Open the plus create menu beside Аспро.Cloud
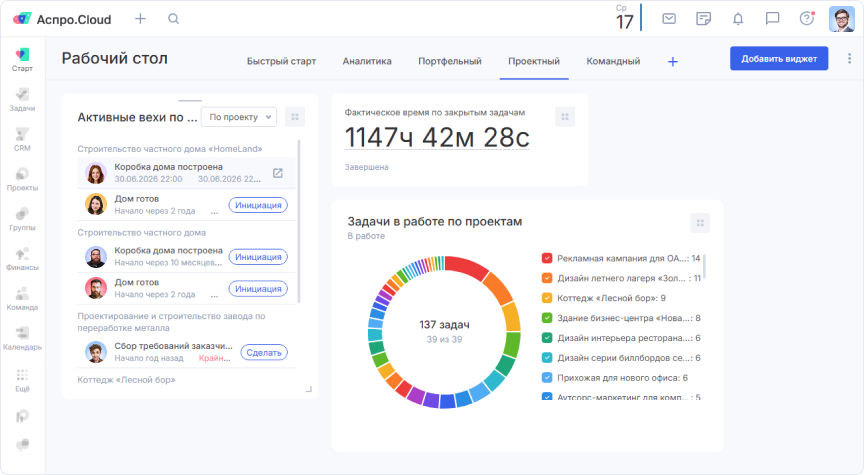 pyautogui.click(x=140, y=19)
